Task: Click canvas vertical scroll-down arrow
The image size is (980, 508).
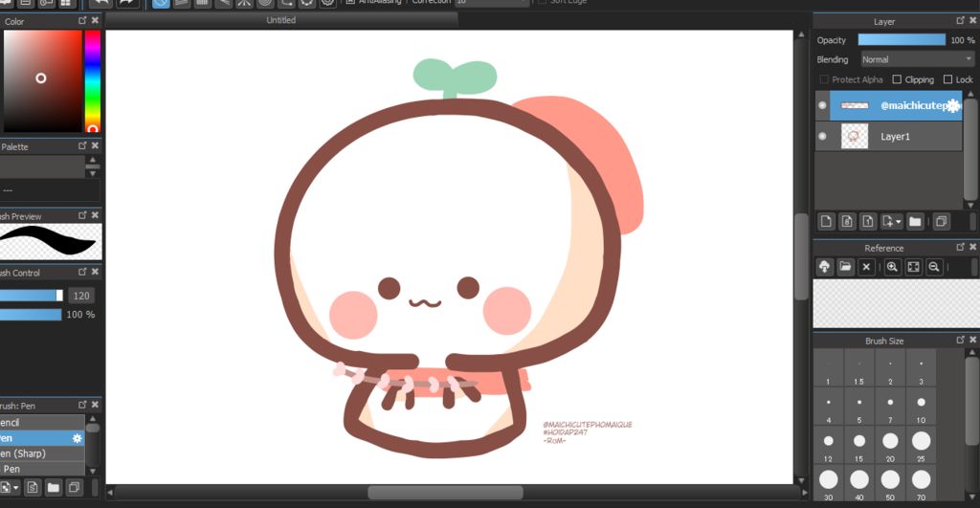Action: 801,480
